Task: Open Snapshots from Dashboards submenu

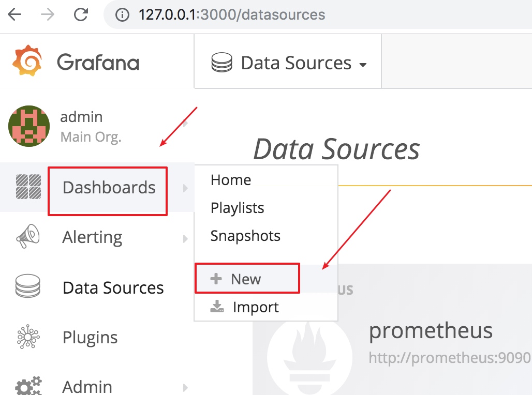Action: [x=245, y=236]
